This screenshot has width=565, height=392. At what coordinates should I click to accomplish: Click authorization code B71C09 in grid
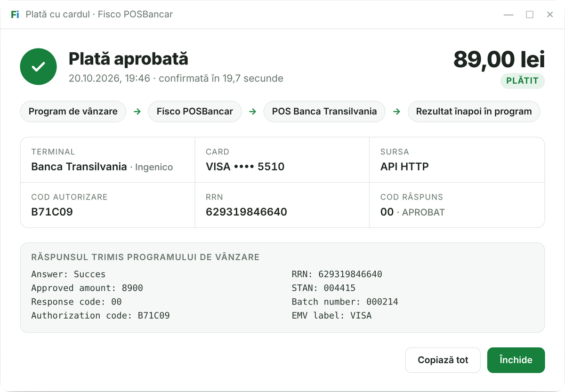(x=52, y=212)
